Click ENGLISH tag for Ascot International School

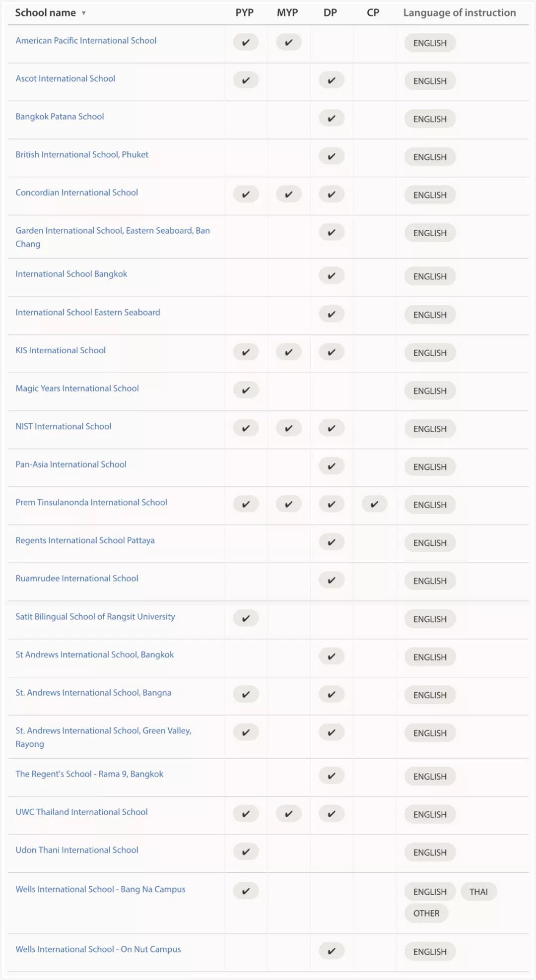tap(430, 81)
